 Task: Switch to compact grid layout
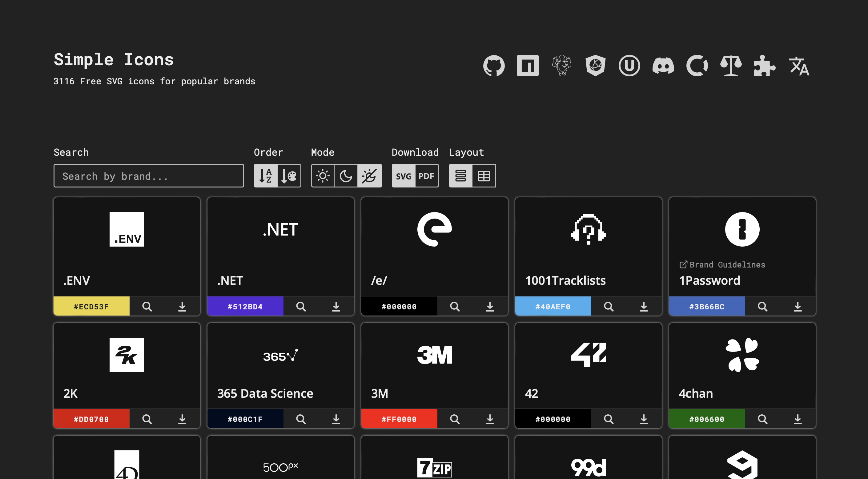pos(484,175)
